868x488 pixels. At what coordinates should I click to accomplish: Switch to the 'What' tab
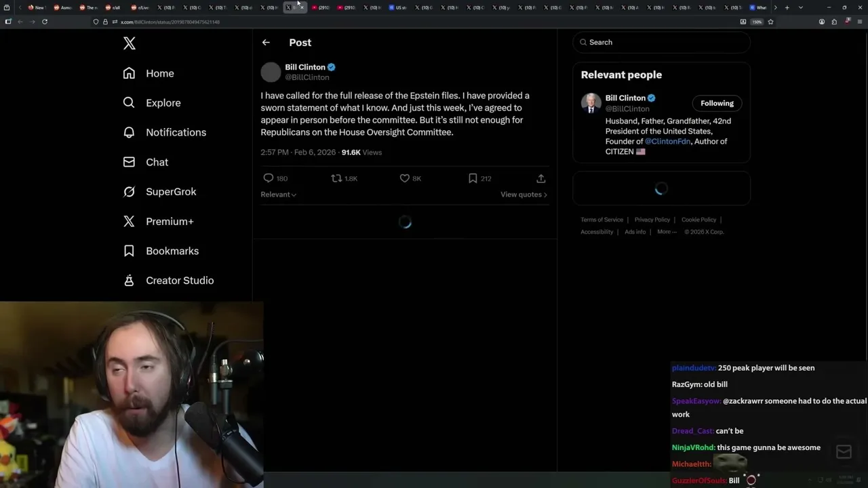click(x=758, y=7)
